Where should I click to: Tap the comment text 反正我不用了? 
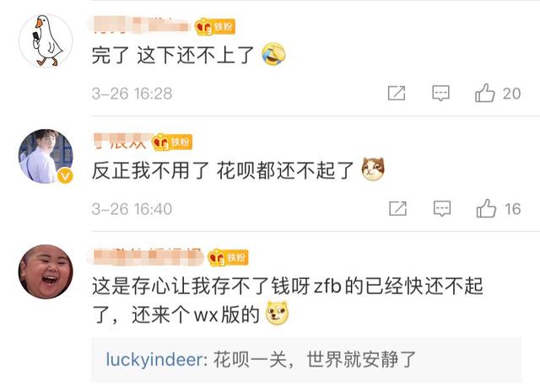point(150,170)
